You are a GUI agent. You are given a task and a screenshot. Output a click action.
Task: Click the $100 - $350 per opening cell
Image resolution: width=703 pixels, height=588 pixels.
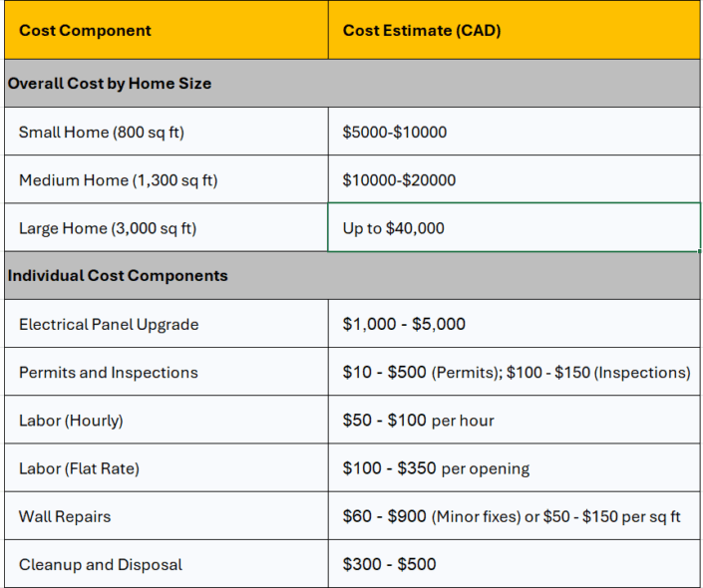tap(514, 467)
